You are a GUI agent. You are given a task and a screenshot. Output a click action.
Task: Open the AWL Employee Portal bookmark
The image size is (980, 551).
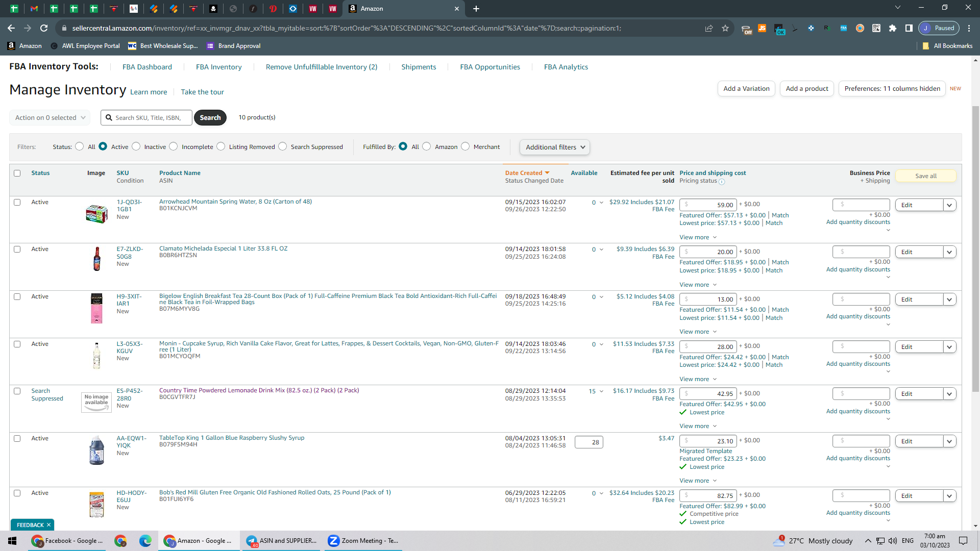pyautogui.click(x=85, y=46)
